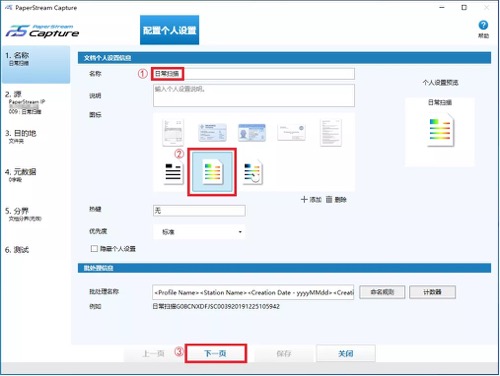
Task: Select the color document profile icon
Action: [x=212, y=172]
